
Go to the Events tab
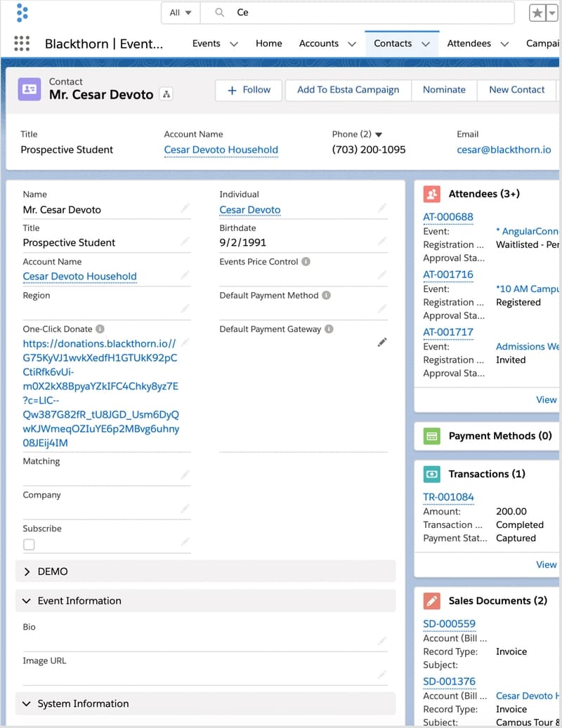(207, 44)
